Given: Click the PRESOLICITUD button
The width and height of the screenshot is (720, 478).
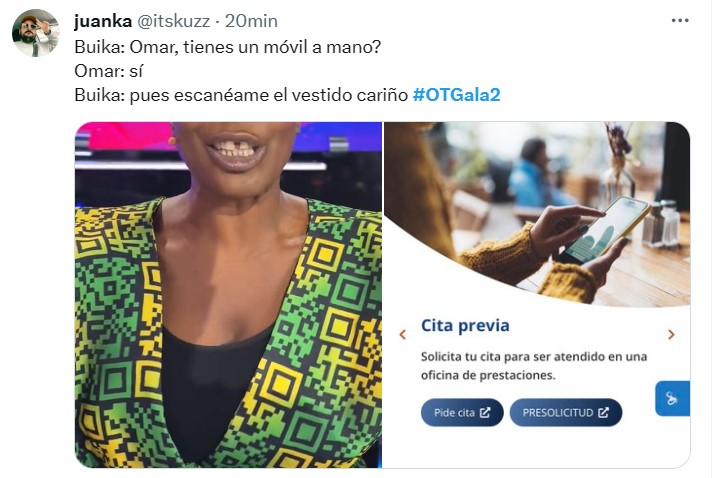Looking at the screenshot, I should click(566, 412).
